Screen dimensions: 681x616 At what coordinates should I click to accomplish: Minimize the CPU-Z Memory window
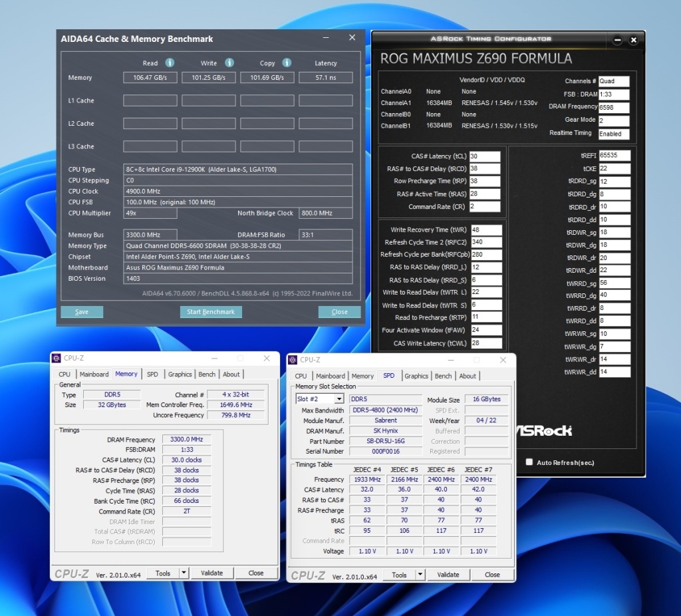[x=215, y=359]
